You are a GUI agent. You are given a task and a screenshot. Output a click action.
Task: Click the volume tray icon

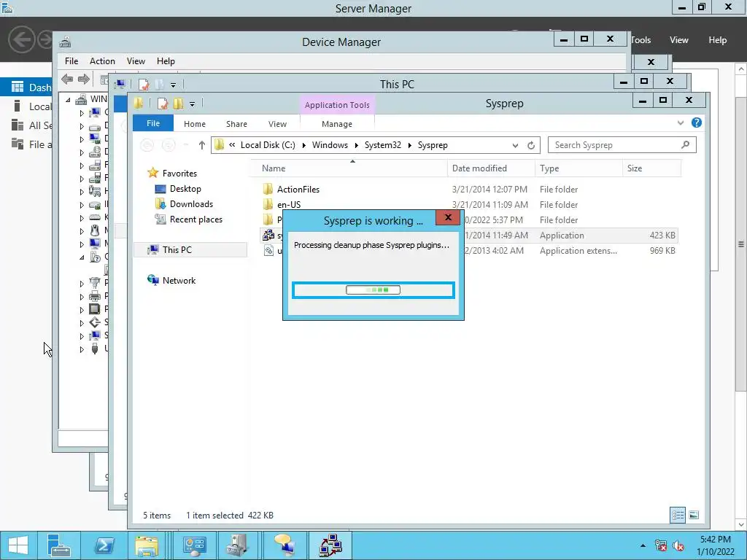click(x=678, y=545)
